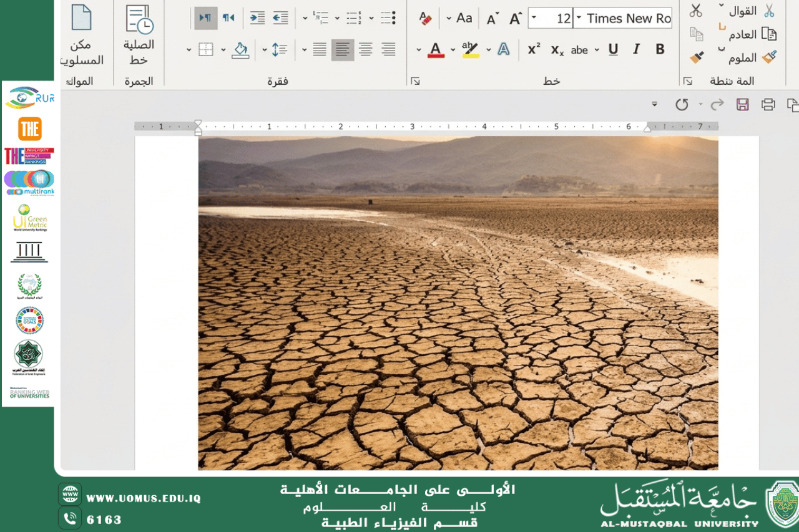
Task: Open the font group dialog launcher
Action: [x=415, y=81]
